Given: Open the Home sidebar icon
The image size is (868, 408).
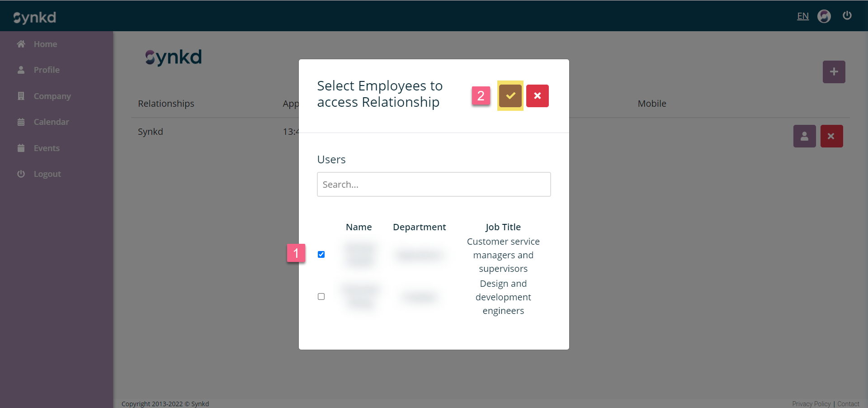Looking at the screenshot, I should pos(21,44).
